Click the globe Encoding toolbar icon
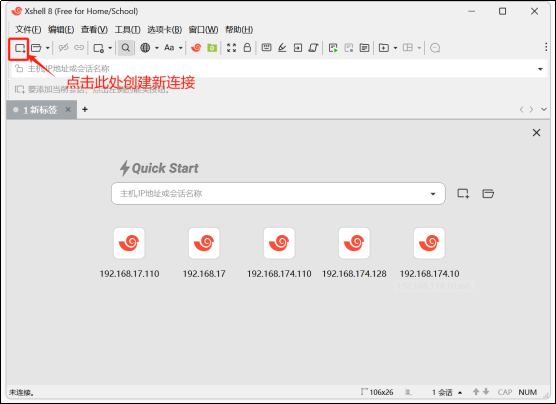This screenshot has height=404, width=556. pyautogui.click(x=145, y=48)
